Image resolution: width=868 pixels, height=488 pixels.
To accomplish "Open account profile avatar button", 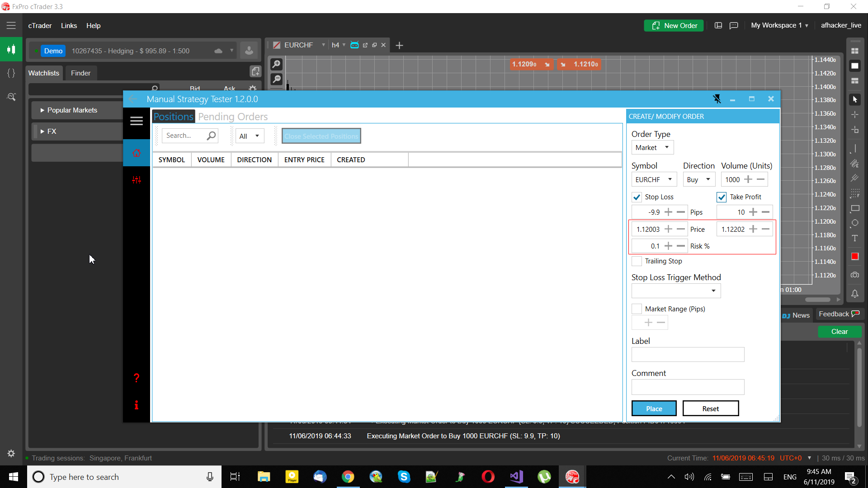I will 249,51.
